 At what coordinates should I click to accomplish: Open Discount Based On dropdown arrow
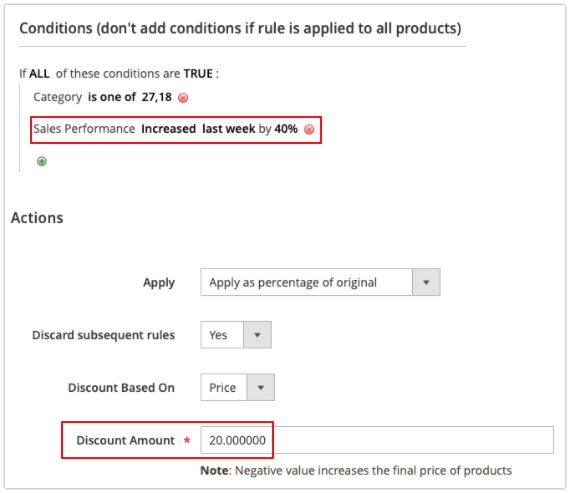pyautogui.click(x=261, y=388)
